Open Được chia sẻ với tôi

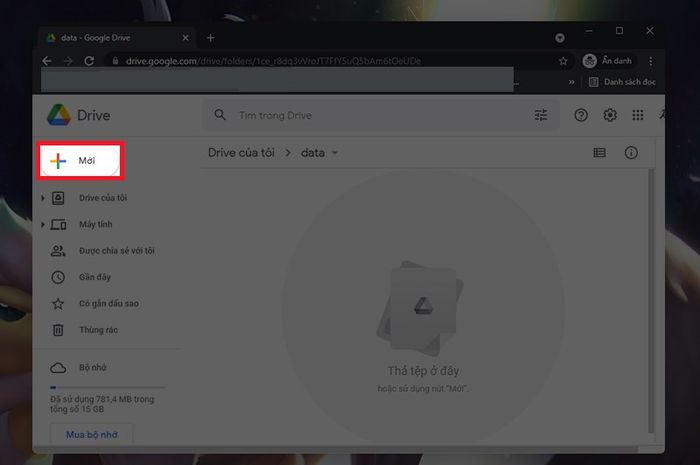(117, 251)
